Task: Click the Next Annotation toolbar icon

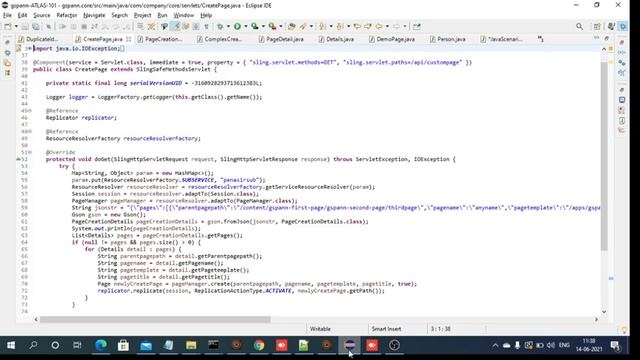Action: pos(322,27)
